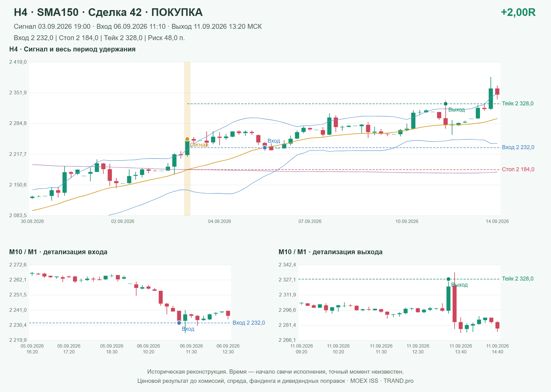Click the blue Вход marker dot on H4 chart
The width and height of the screenshot is (551, 392).
pyautogui.click(x=265, y=148)
